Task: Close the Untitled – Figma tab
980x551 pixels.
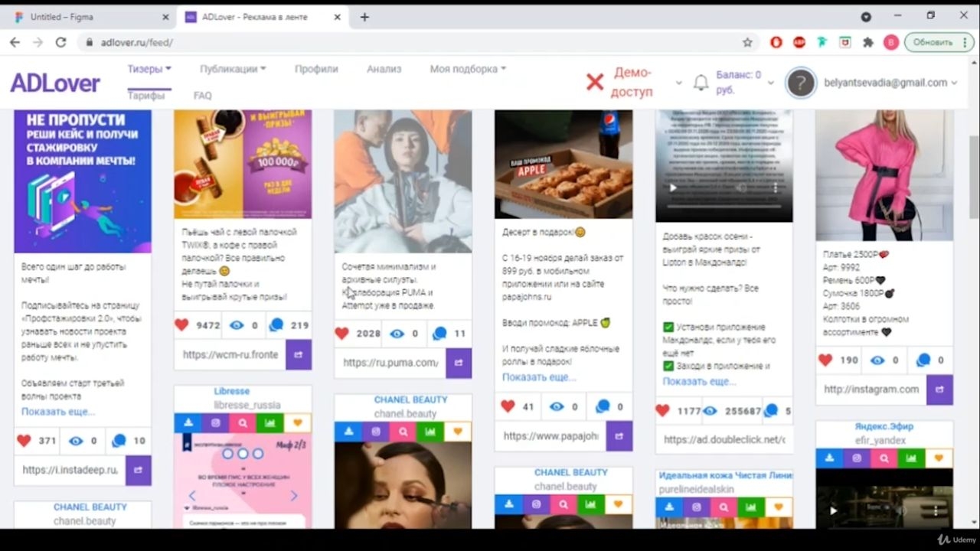Action: (x=166, y=17)
